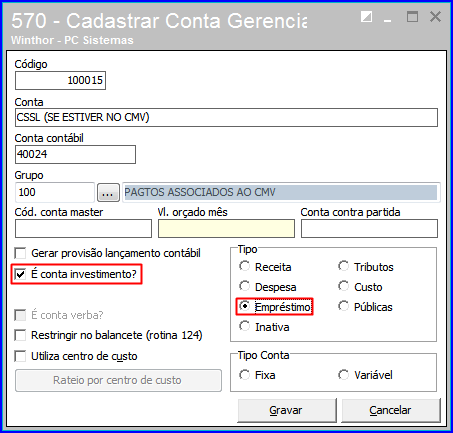Mark the account as Inativa
The width and height of the screenshot is (453, 433).
tap(244, 326)
